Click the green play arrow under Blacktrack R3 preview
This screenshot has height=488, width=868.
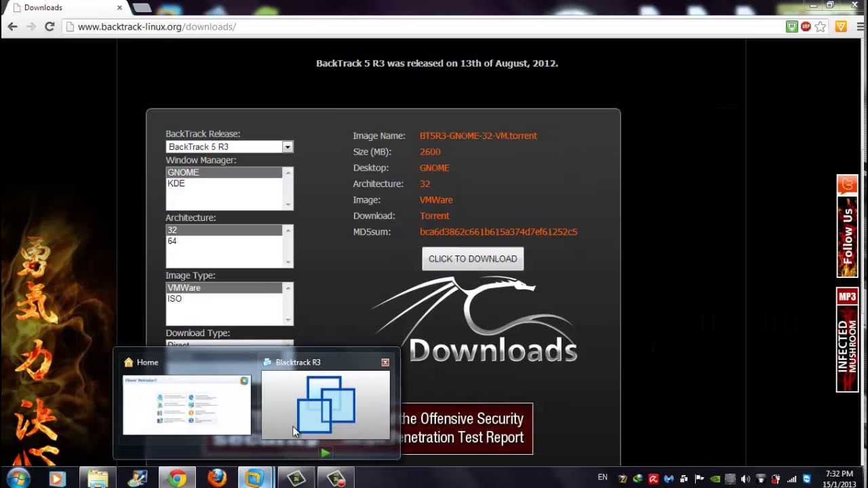point(325,453)
